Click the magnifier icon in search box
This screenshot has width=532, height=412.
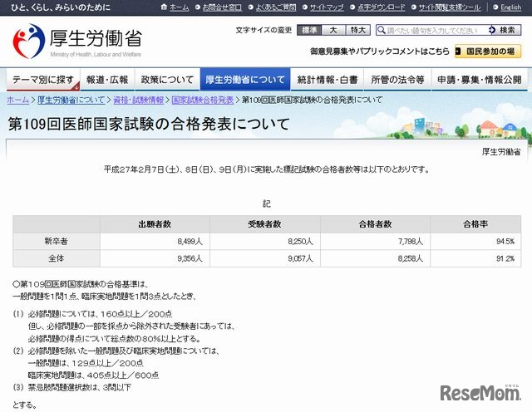click(382, 30)
